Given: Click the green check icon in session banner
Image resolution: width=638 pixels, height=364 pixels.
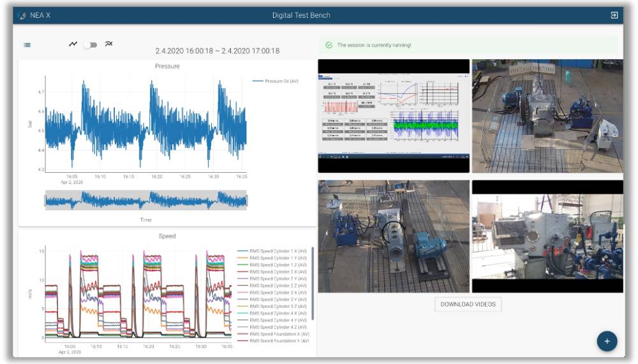Looking at the screenshot, I should click(329, 45).
